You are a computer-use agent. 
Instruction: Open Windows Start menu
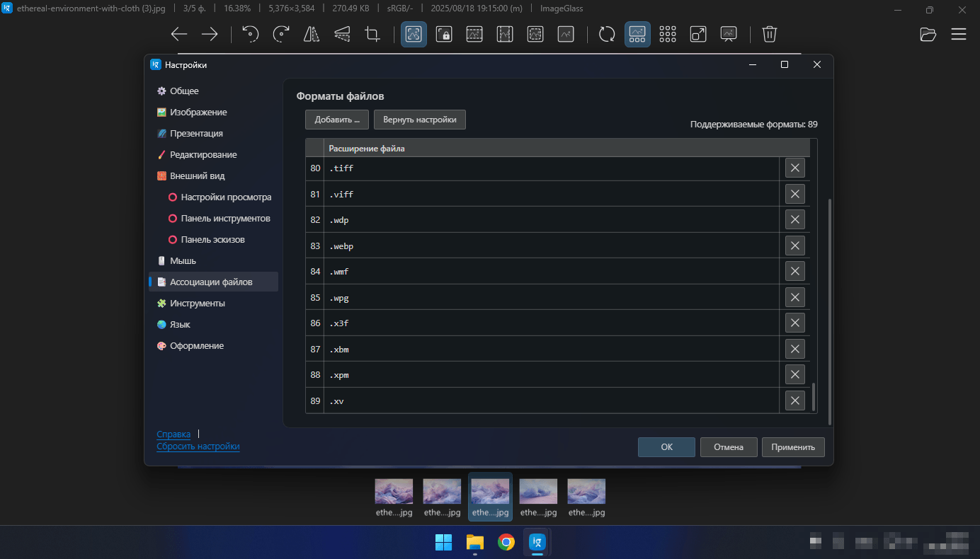[x=444, y=543]
